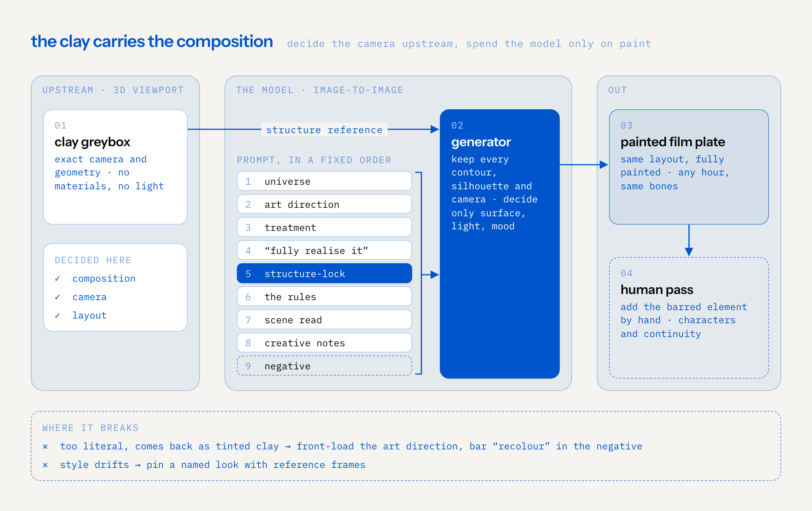Select the highlighted 'structure-lock' row

324,274
